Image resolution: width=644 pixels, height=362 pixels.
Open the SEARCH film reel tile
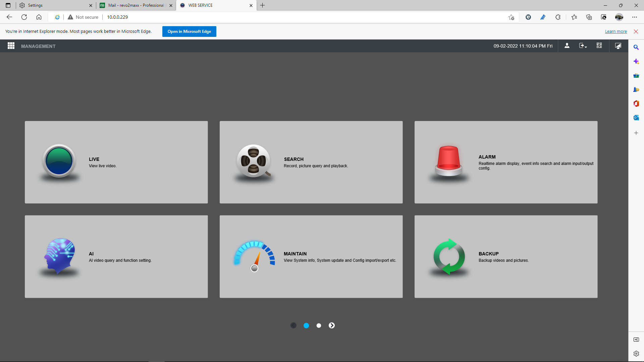(x=311, y=162)
